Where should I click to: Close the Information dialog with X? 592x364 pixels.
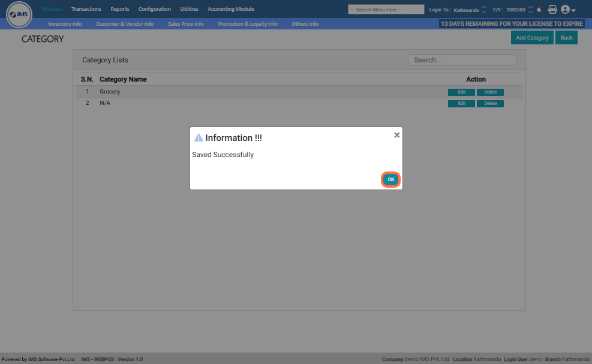[396, 135]
